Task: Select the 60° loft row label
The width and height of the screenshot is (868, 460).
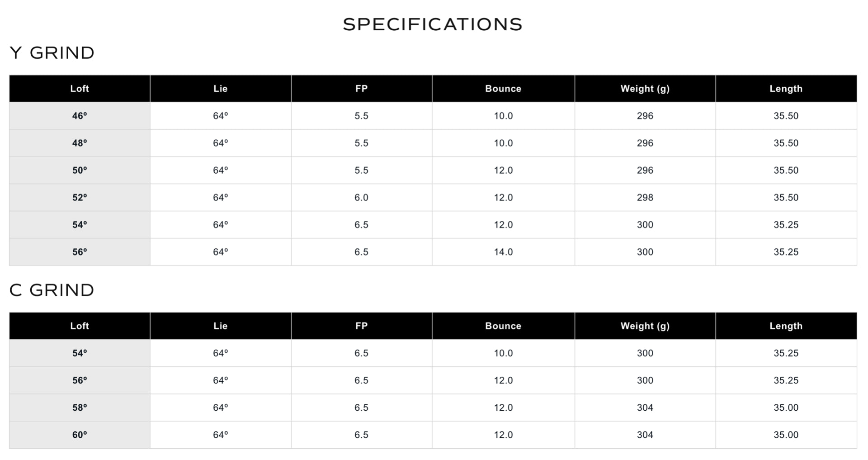Action: point(80,435)
